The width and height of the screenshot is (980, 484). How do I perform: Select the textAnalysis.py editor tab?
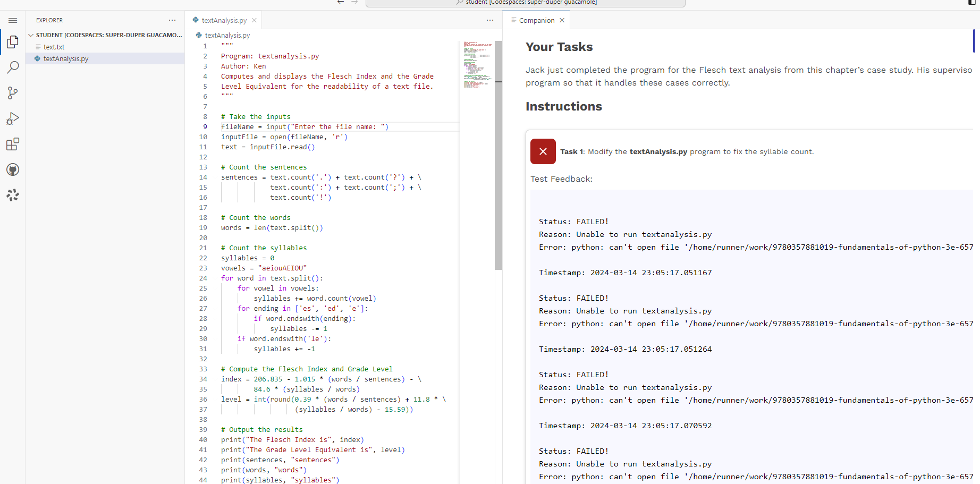click(223, 20)
